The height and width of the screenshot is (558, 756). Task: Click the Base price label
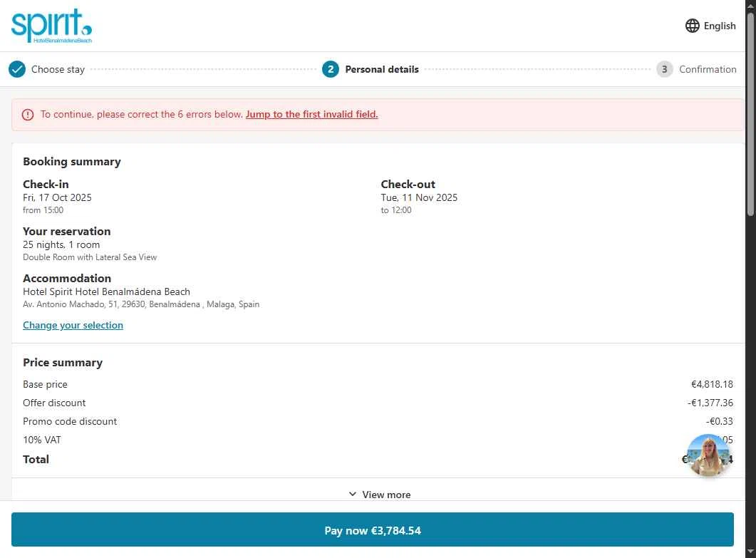[x=45, y=384]
